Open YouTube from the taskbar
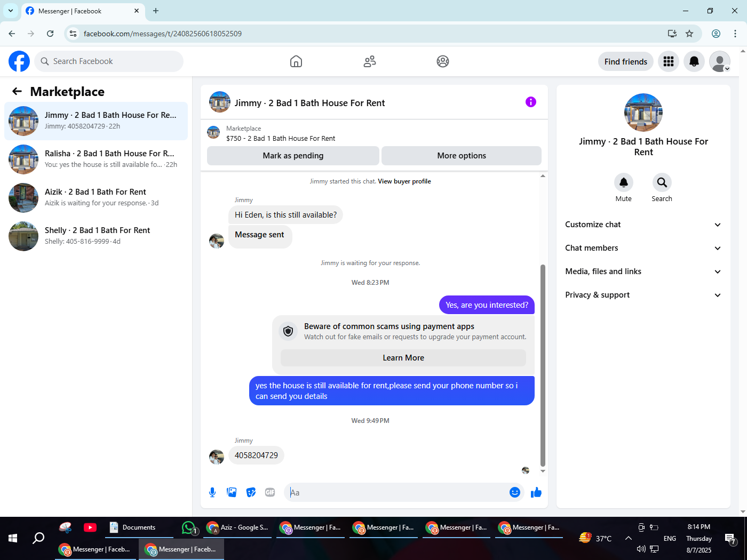 click(90, 527)
